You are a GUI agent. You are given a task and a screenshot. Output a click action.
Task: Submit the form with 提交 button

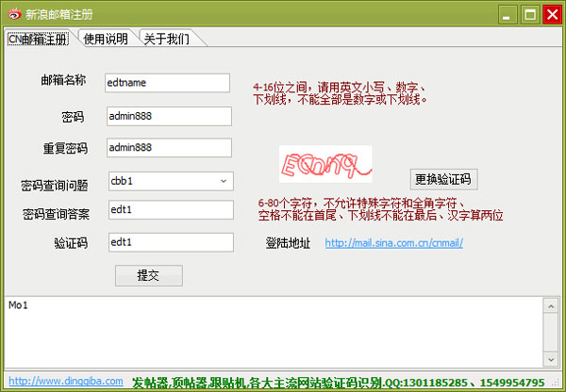point(148,275)
